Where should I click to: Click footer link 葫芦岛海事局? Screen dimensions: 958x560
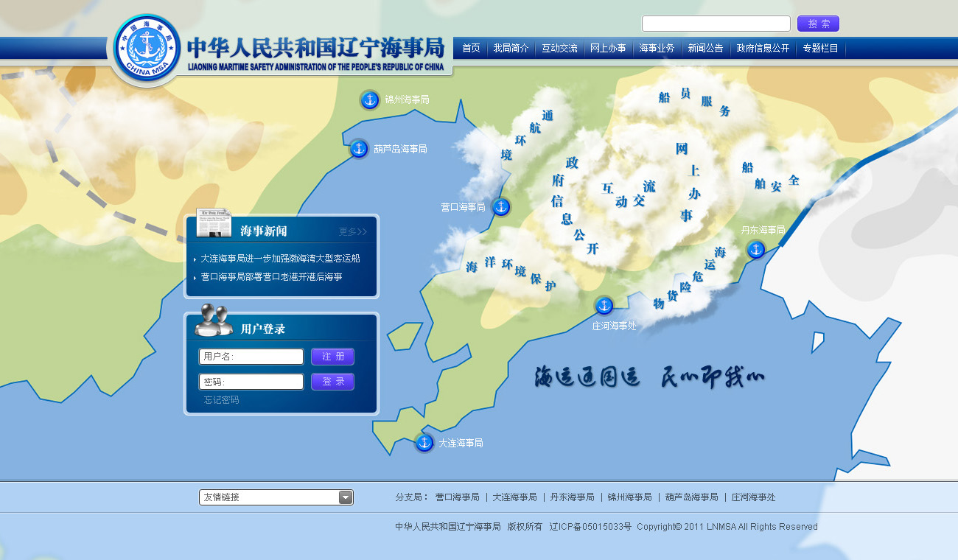(x=691, y=497)
